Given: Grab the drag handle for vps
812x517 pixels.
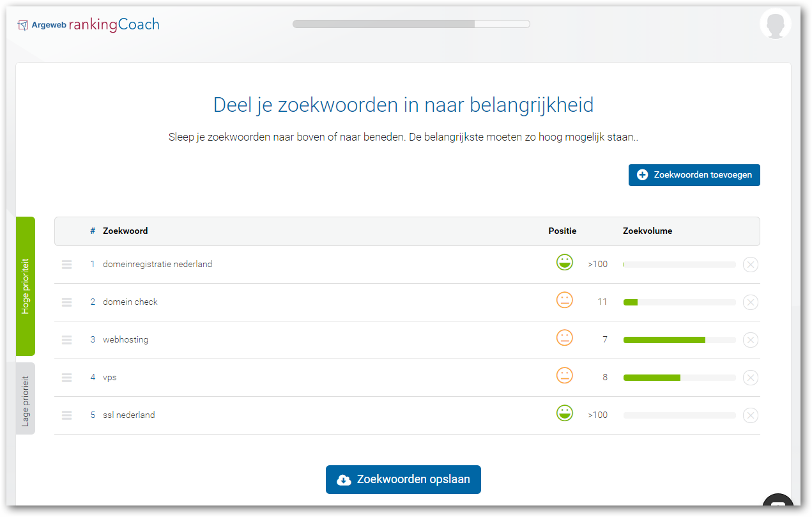Looking at the screenshot, I should click(67, 378).
